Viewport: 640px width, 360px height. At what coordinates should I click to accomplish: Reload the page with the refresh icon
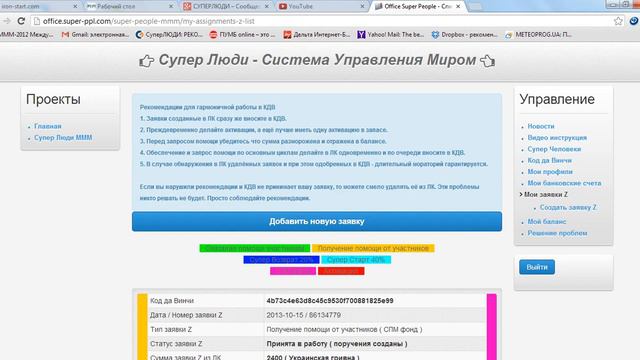pyautogui.click(x=21, y=21)
